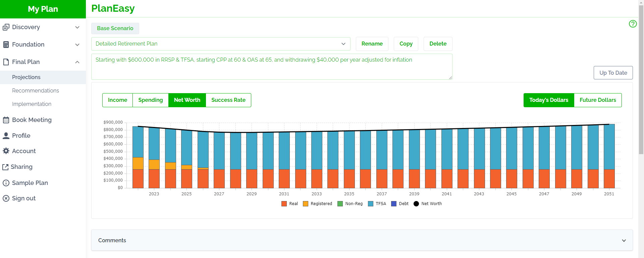Switch to the Spending chart tab
Screen dimensions: 644x258
coord(151,100)
